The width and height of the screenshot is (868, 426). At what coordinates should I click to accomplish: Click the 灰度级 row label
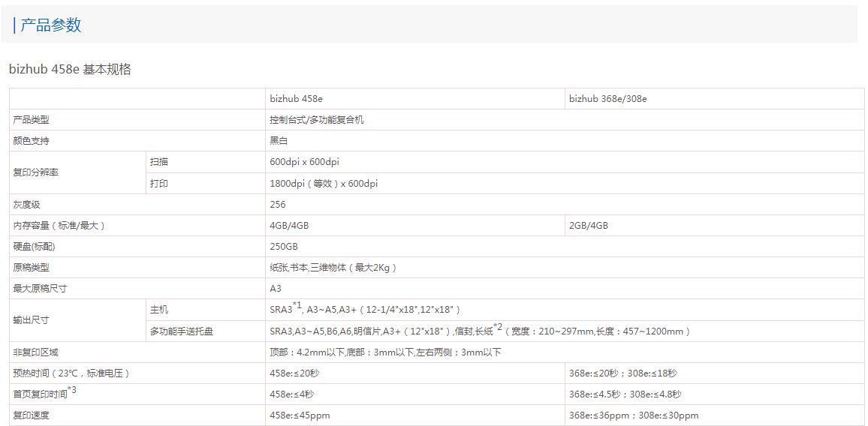26,204
